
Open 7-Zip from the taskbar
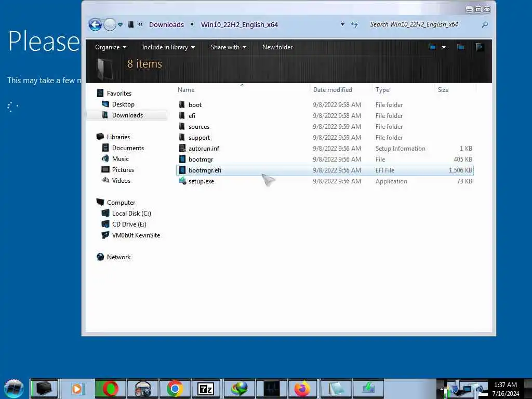pos(206,389)
